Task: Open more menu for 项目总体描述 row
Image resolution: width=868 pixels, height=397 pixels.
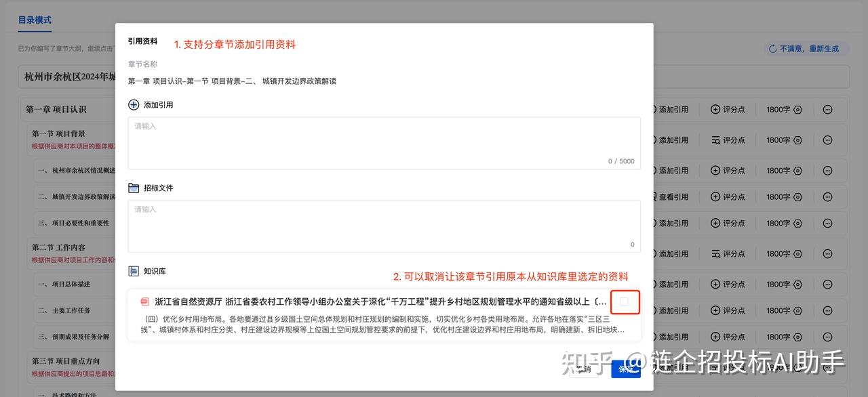Action: pyautogui.click(x=827, y=285)
